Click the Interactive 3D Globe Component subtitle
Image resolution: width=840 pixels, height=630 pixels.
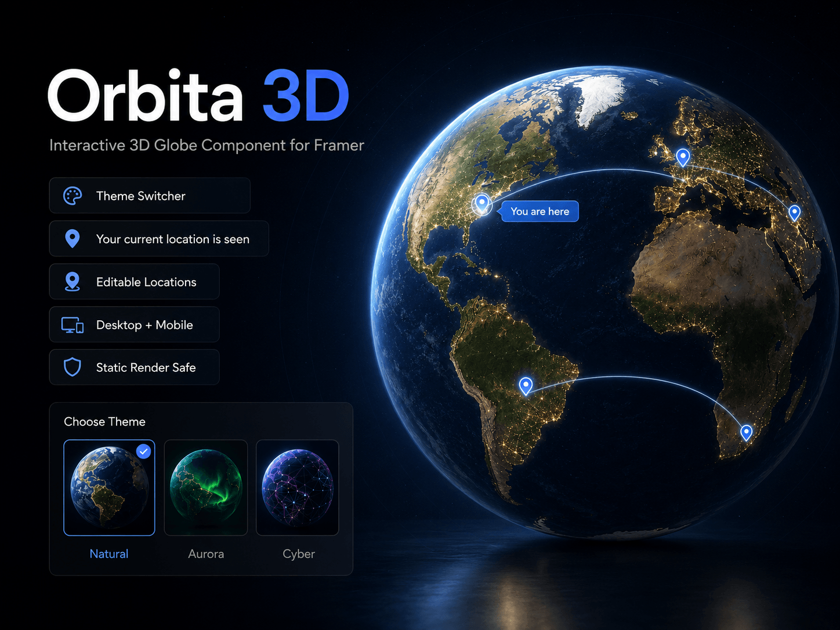207,145
